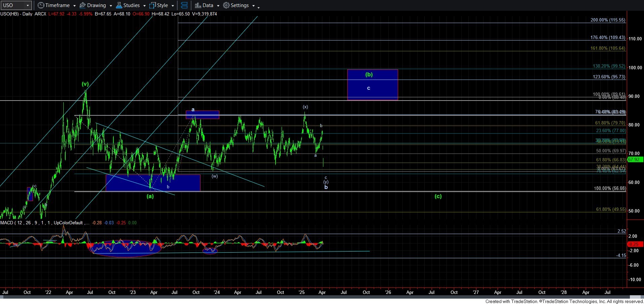Click the Style overlapping squares icon
Image resolution: width=644 pixels, height=304 pixels.
pyautogui.click(x=152, y=5)
